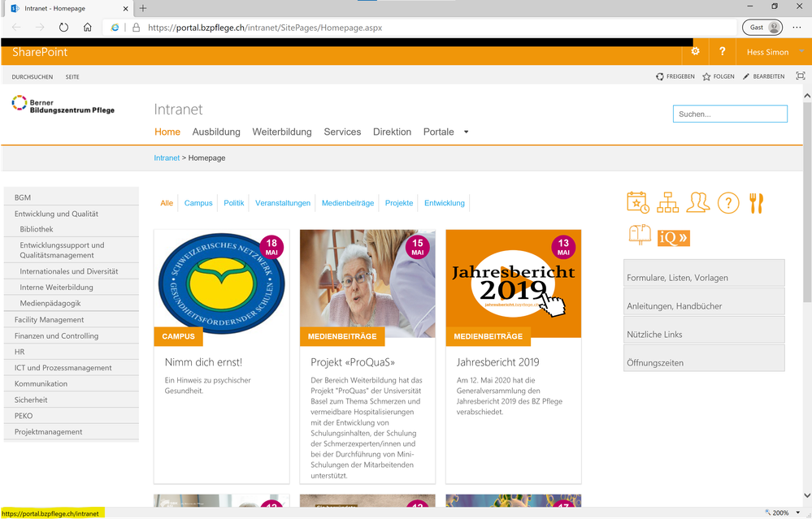Filter news by Veranstaltungen
Image resolution: width=812 pixels, height=519 pixels.
[283, 203]
